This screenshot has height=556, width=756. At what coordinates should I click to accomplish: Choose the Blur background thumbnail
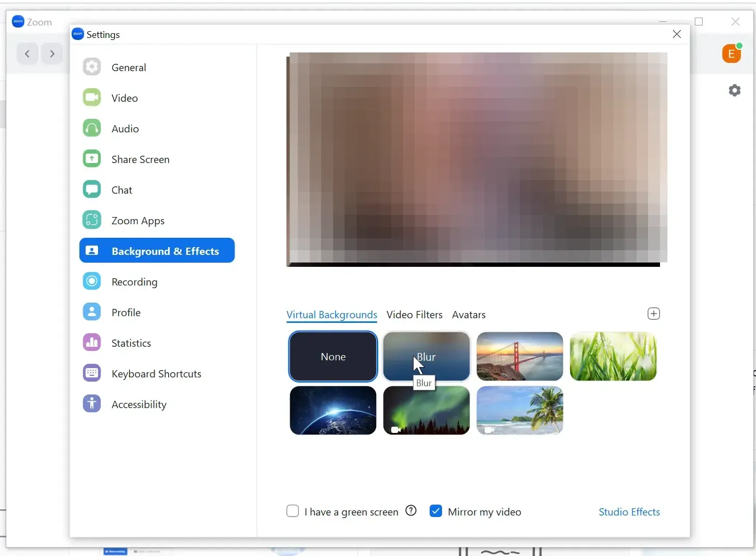pos(427,357)
